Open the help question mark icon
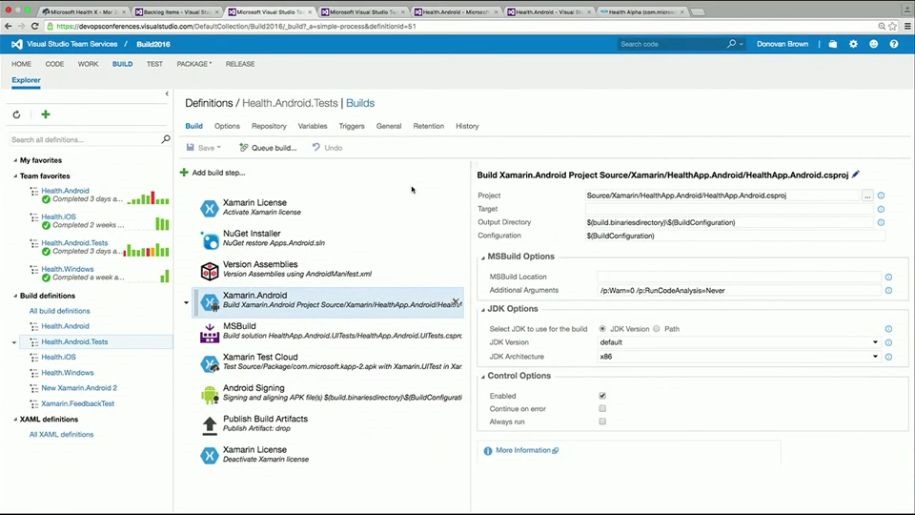915x515 pixels. tap(893, 44)
